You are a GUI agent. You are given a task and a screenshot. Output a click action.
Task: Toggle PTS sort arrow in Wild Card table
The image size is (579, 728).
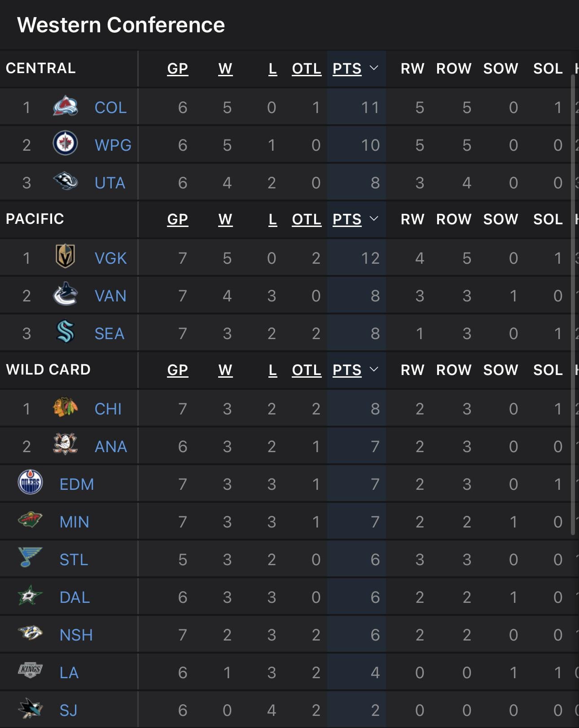[x=374, y=370]
